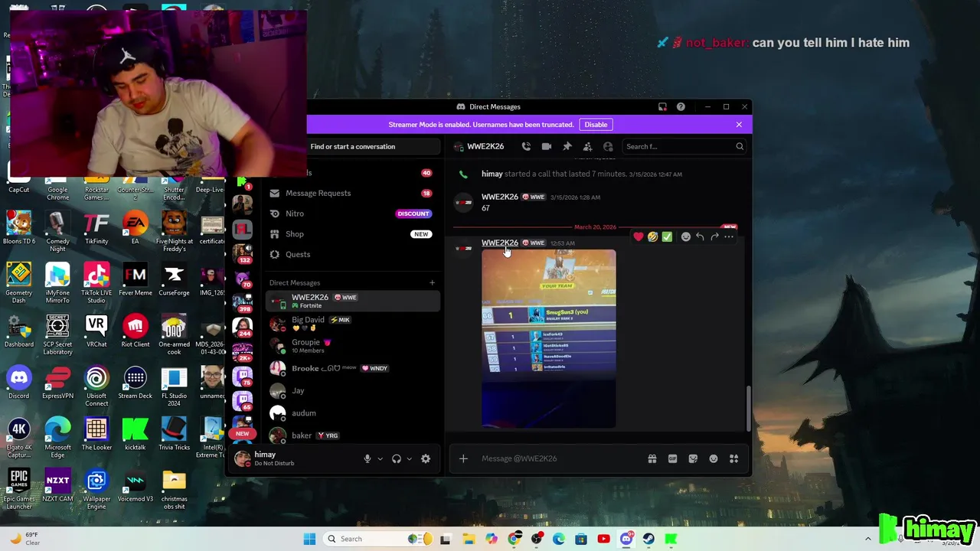
Task: Open the WWE2K26 direct message
Action: click(352, 302)
